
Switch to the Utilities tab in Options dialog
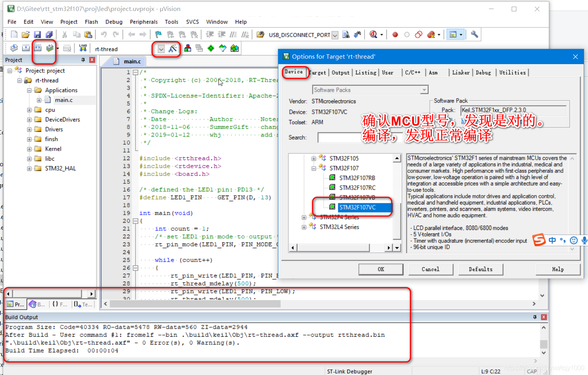[512, 72]
